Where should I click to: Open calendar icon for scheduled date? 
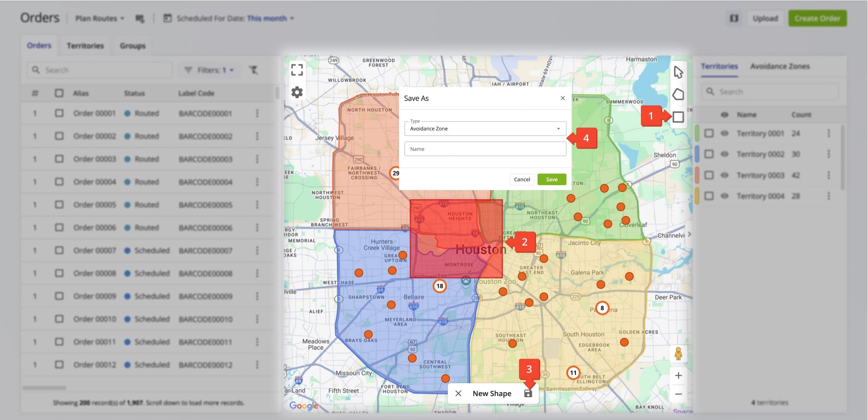[x=168, y=18]
